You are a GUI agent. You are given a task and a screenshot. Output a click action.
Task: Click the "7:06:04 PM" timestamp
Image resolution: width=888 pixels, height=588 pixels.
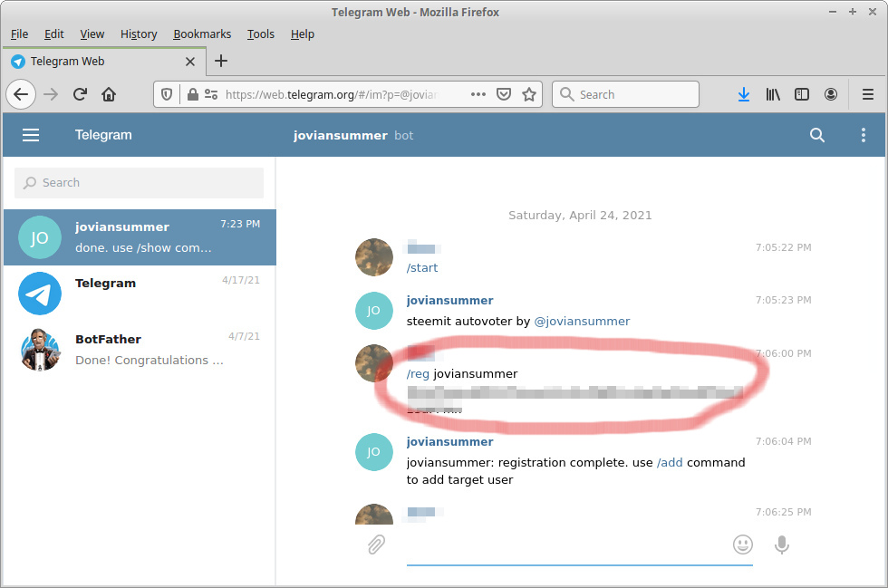coord(783,441)
